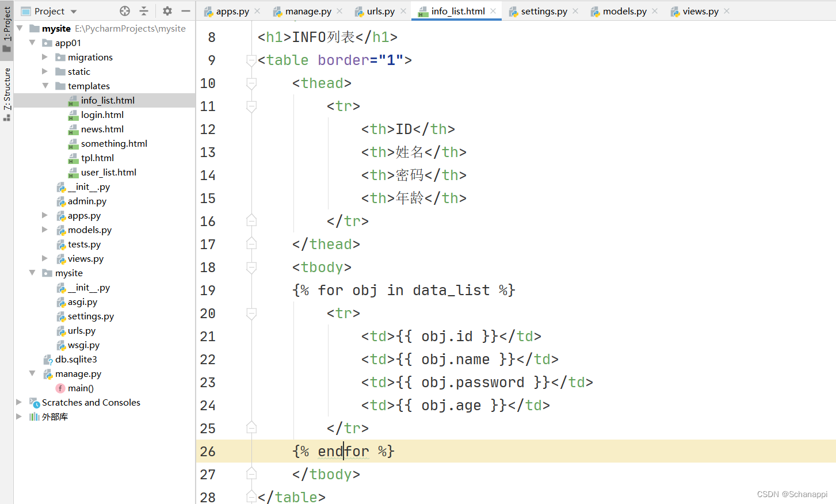This screenshot has height=504, width=836.
Task: Fold the tbody block at line 18
Action: tap(251, 267)
